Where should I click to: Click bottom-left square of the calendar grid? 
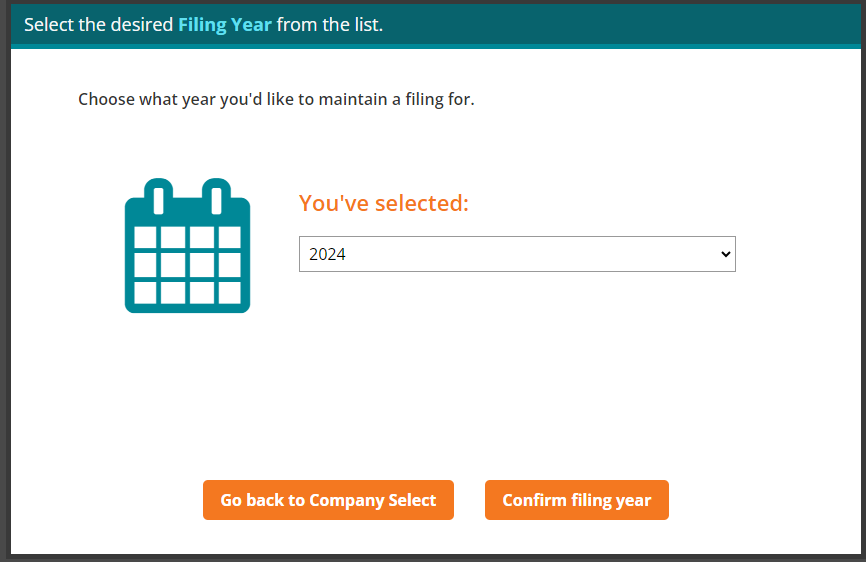click(145, 292)
